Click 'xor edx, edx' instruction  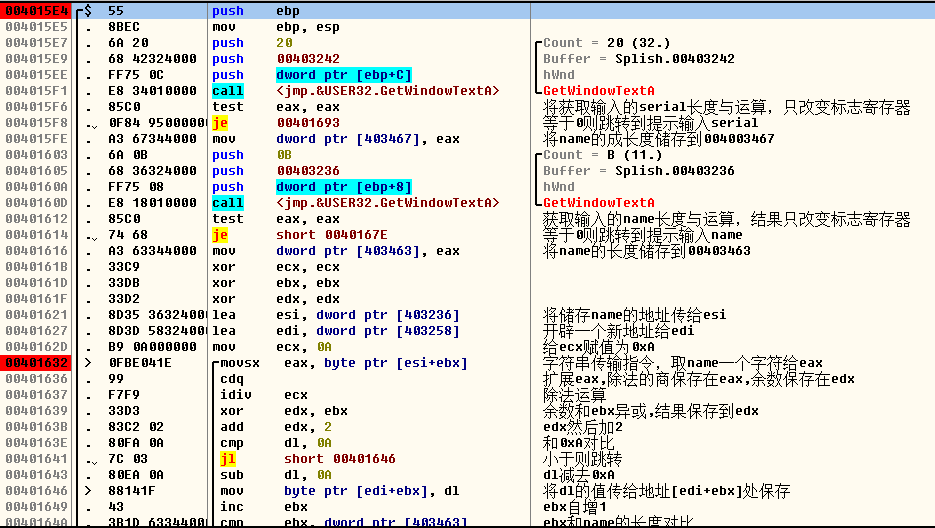point(275,299)
